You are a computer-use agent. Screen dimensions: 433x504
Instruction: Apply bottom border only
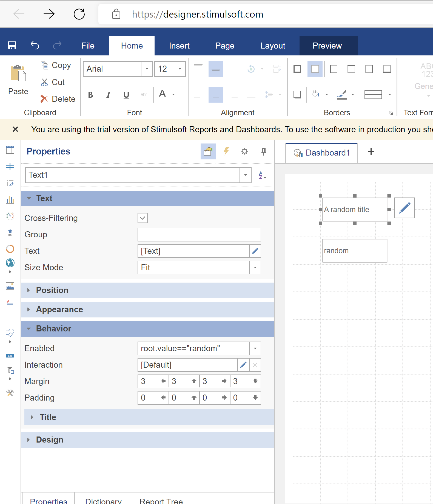click(x=387, y=69)
